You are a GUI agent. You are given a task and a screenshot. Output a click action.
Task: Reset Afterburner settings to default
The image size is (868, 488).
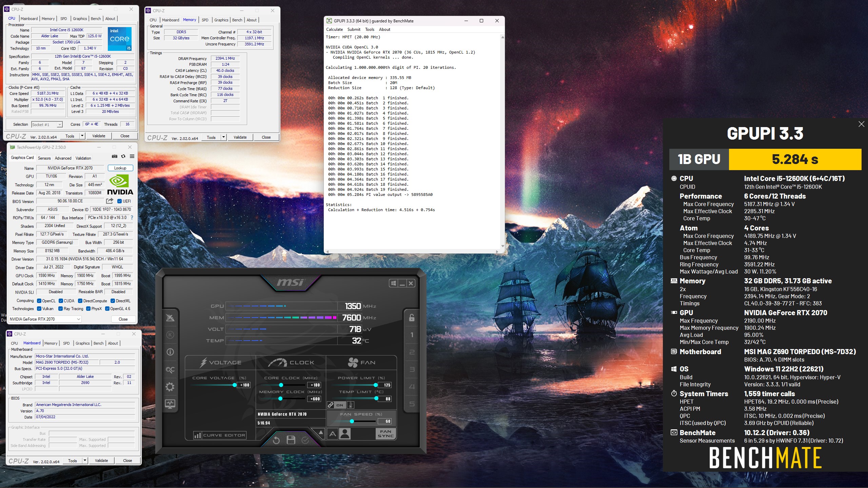pos(276,440)
